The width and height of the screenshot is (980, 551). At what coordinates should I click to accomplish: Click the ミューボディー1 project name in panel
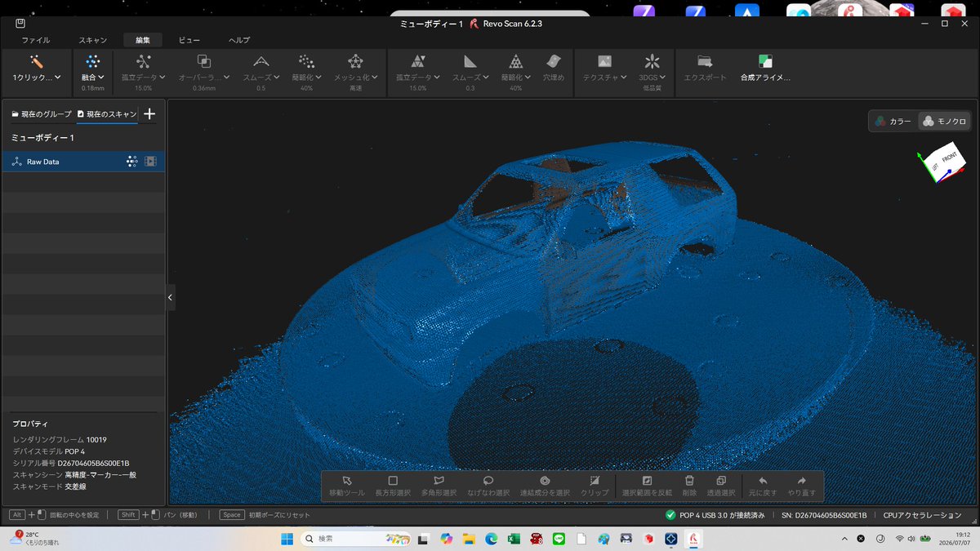point(42,138)
